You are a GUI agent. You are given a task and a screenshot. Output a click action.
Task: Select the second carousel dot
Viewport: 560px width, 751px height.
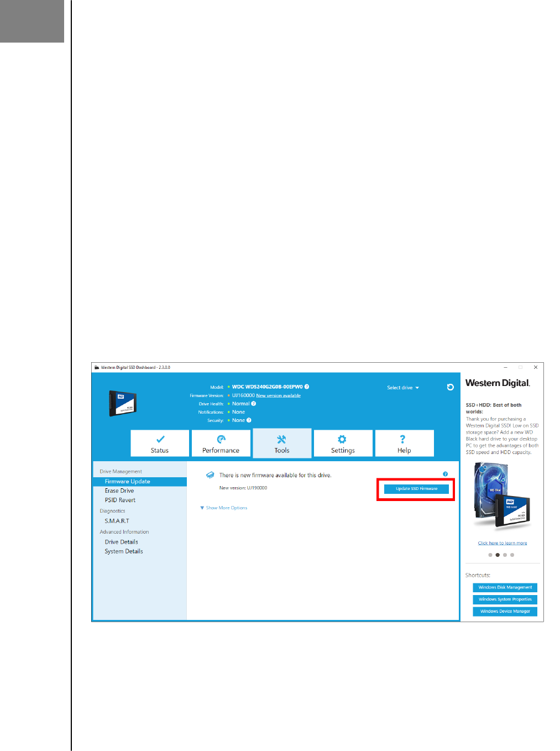click(498, 555)
